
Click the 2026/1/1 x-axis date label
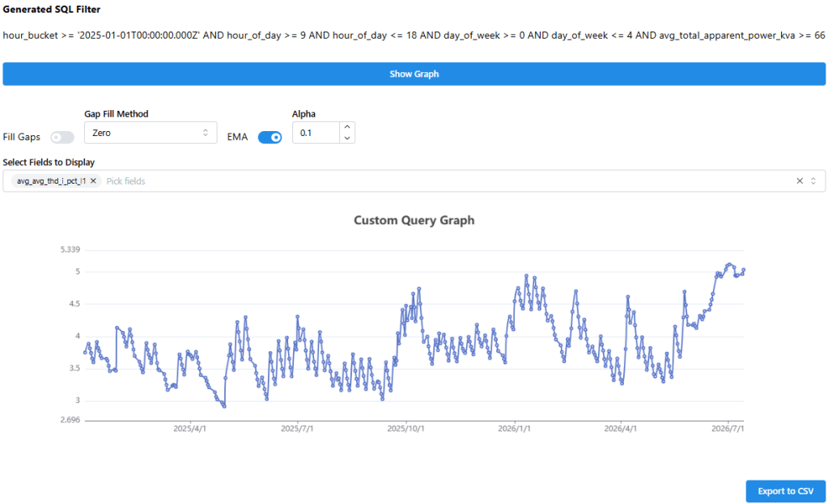(514, 429)
